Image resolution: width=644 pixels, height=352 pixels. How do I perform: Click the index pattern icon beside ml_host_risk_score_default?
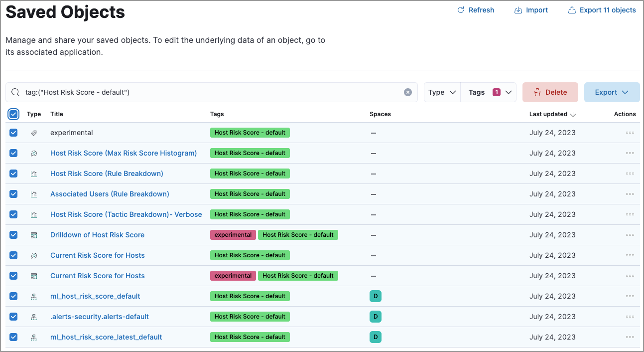click(x=33, y=296)
